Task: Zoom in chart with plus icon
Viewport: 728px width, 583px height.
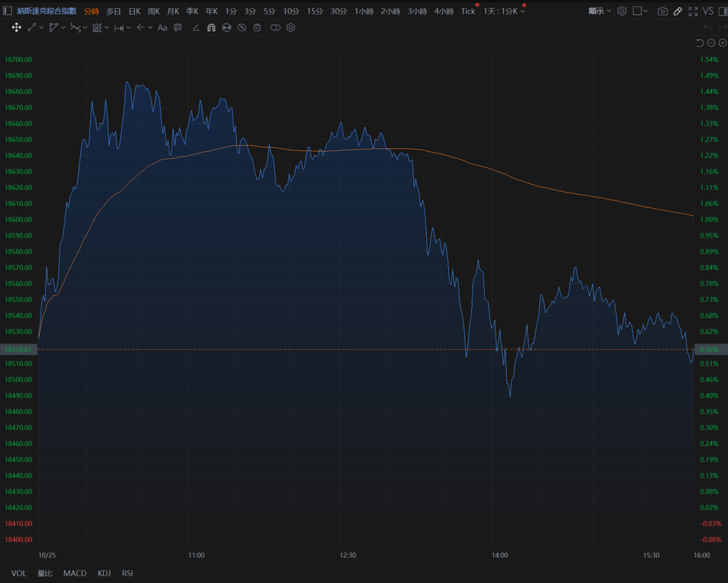Action: (723, 42)
